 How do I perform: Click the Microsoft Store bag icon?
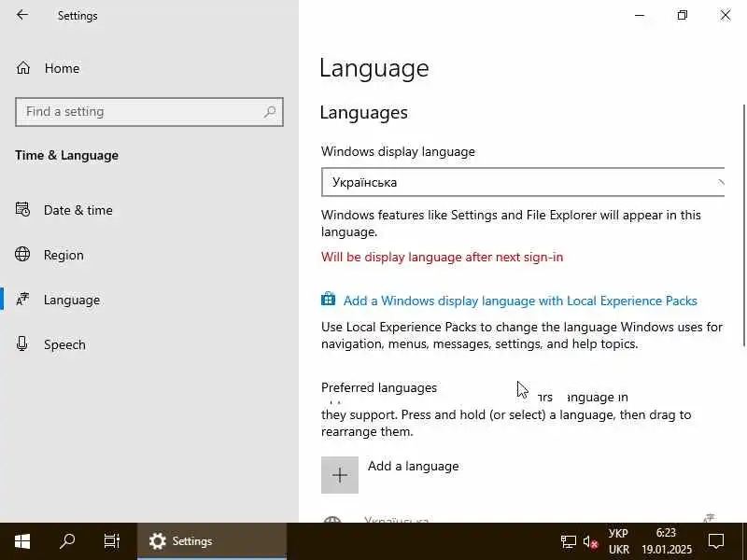329,299
